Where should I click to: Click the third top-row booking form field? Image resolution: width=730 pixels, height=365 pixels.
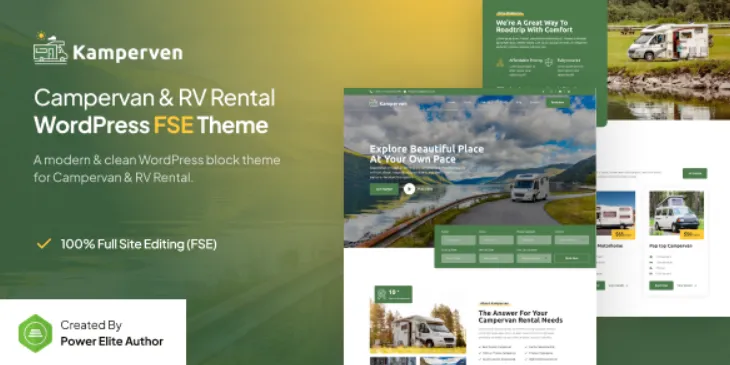click(x=534, y=240)
